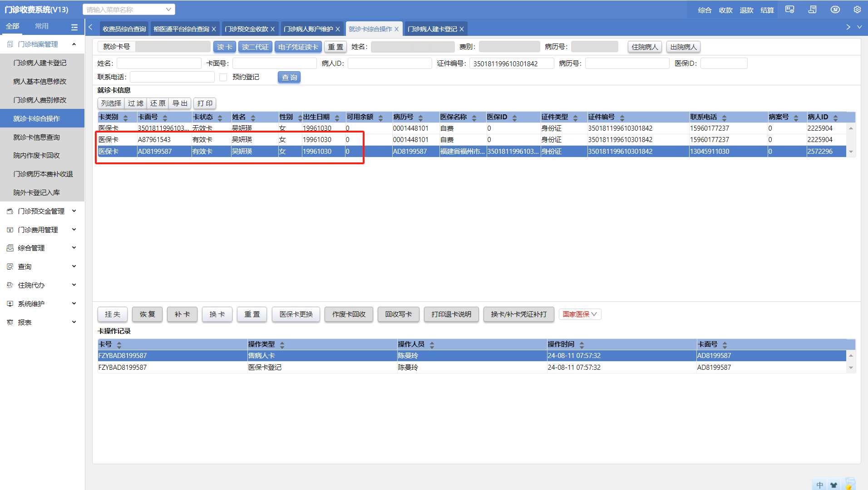Switch to the 收费员综合查询 tab
Image resolution: width=868 pixels, height=490 pixels.
[x=124, y=29]
